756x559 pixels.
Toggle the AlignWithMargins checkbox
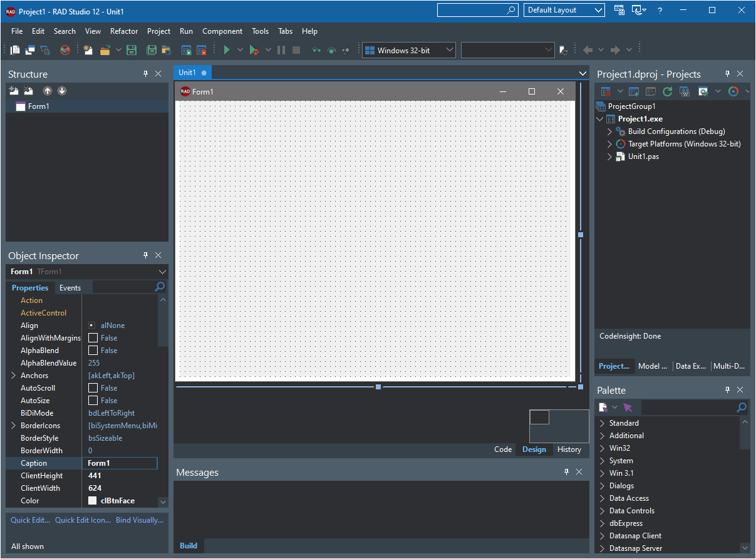(x=93, y=338)
